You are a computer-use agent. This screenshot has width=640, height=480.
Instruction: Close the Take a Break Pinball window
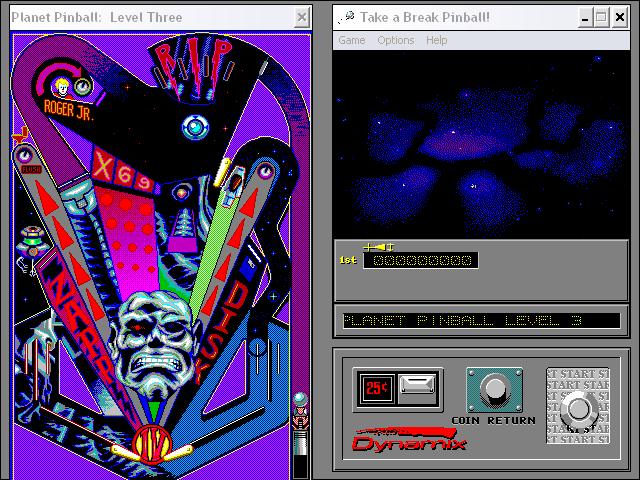[620, 17]
